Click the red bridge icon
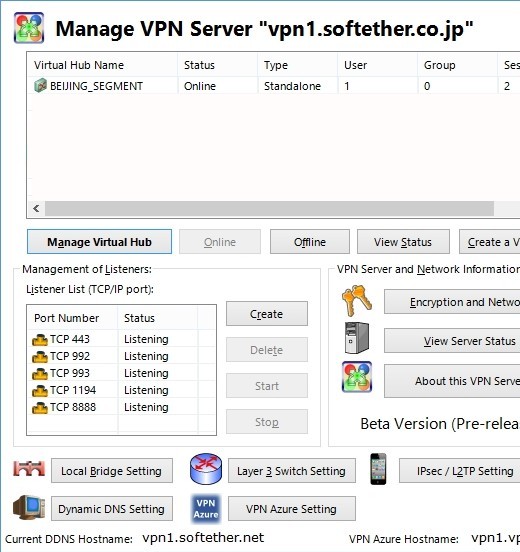 pos(29,469)
